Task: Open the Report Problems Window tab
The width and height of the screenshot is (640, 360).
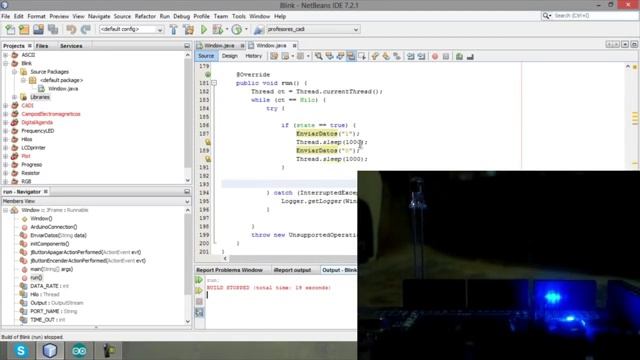Action: click(229, 270)
